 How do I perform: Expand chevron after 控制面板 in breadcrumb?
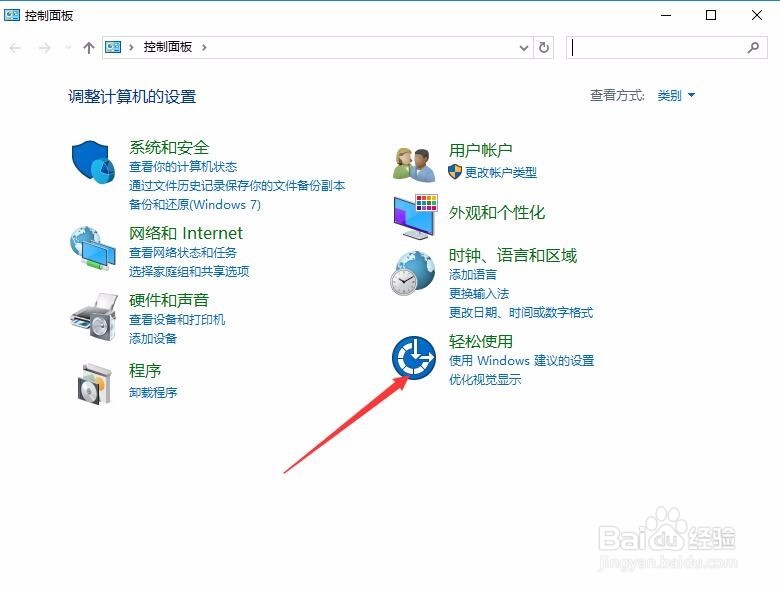[x=204, y=47]
